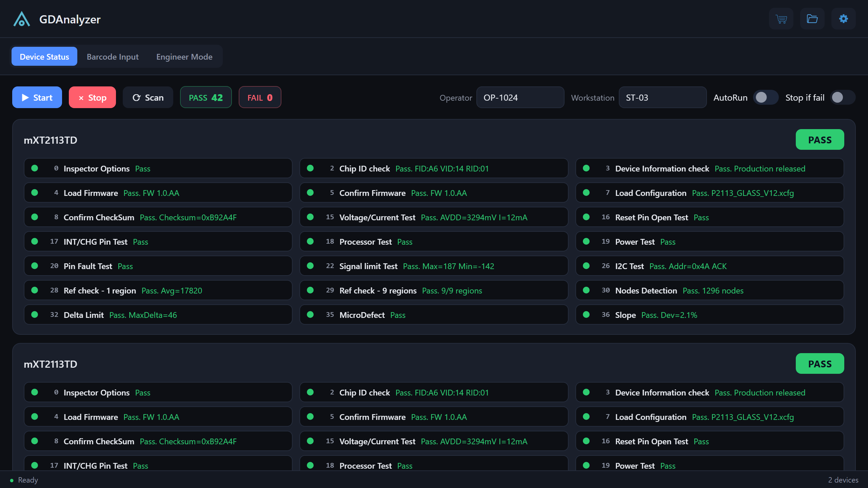Select second device's Inspector Options row

click(158, 392)
